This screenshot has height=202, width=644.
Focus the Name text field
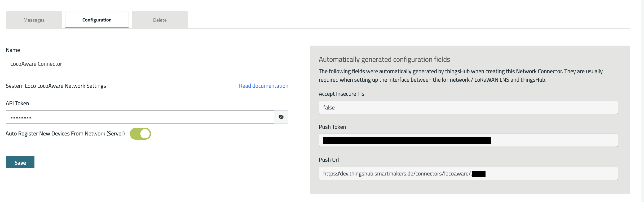(x=147, y=64)
